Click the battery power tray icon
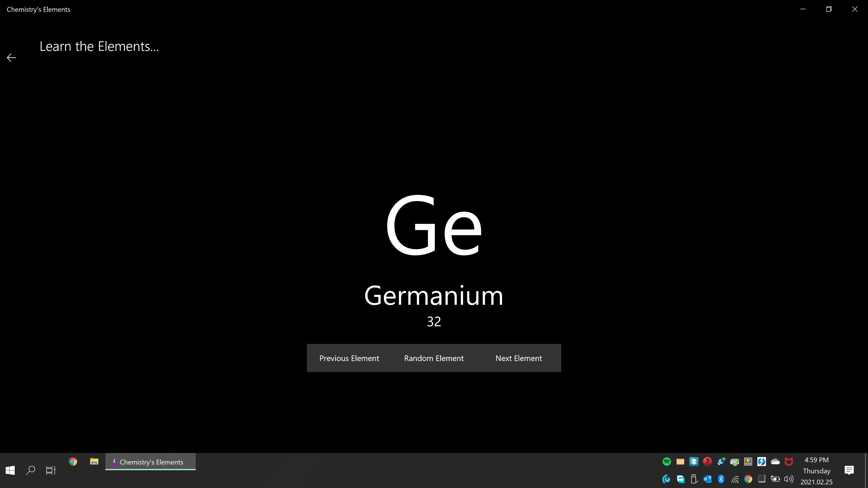The height and width of the screenshot is (488, 868). 775,479
